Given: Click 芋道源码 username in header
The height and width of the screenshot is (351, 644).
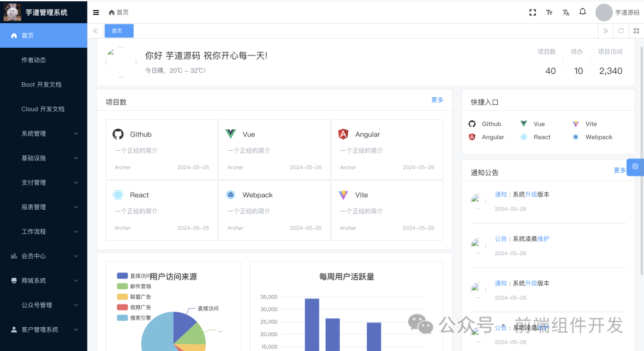Looking at the screenshot, I should [627, 13].
